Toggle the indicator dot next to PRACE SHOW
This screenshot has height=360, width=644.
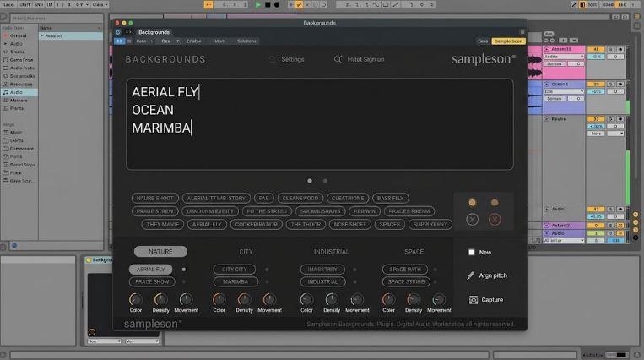(184, 281)
